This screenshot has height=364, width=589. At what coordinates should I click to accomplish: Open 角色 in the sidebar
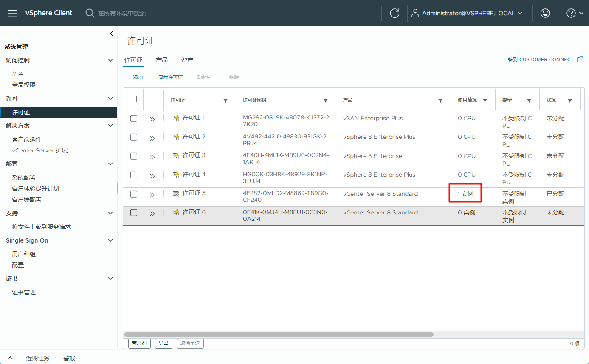pyautogui.click(x=18, y=74)
